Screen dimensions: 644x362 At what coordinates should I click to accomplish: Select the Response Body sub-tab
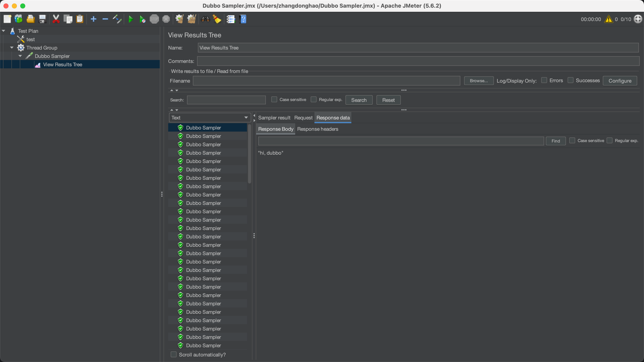(275, 129)
